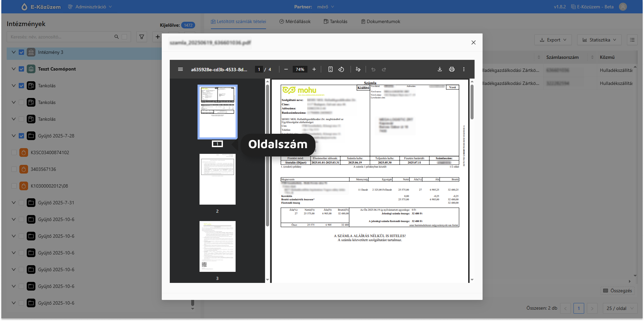
Task: Close the PDF preview dialog
Action: [473, 42]
